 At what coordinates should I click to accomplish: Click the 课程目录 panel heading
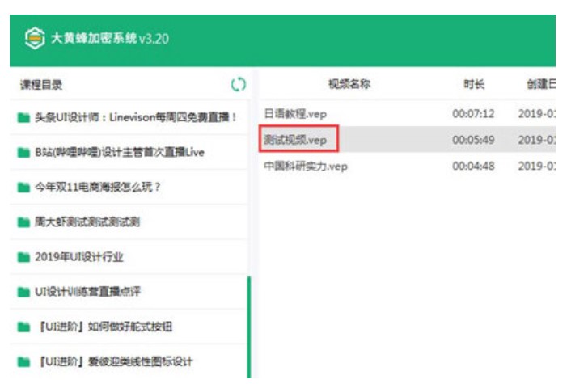(x=41, y=85)
